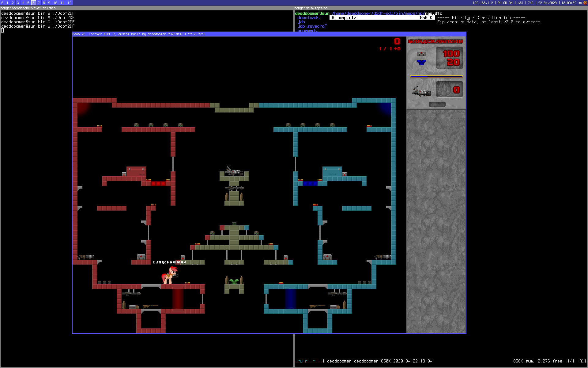Click the red teleporter beam in red base
This screenshot has width=588, height=368.
pos(178,298)
